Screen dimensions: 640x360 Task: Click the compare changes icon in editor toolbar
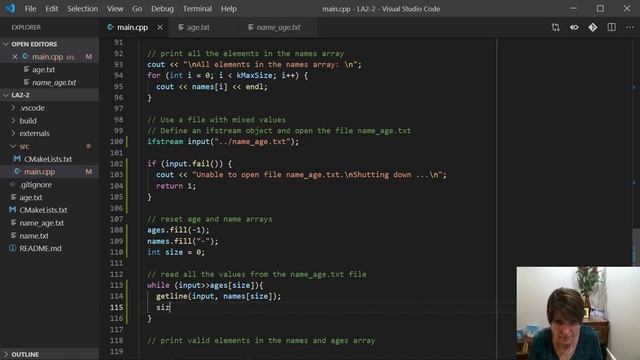click(556, 27)
